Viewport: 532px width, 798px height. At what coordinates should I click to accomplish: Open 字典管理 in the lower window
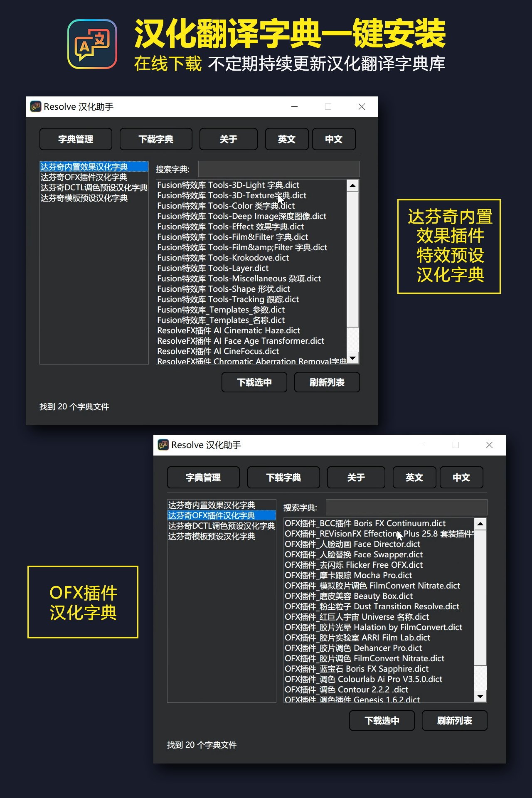[203, 477]
